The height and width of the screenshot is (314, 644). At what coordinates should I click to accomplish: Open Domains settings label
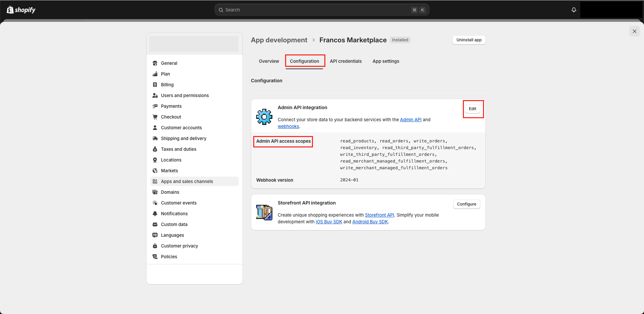[x=170, y=192]
